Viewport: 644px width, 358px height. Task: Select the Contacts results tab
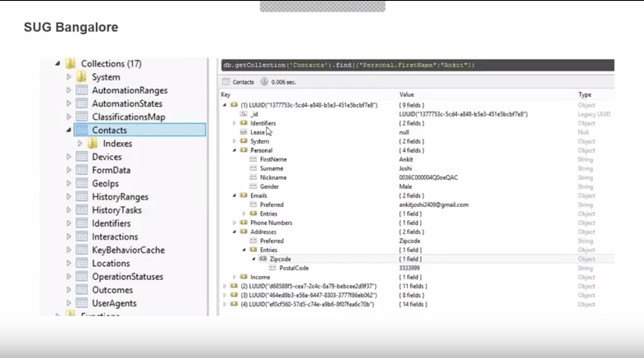point(243,82)
